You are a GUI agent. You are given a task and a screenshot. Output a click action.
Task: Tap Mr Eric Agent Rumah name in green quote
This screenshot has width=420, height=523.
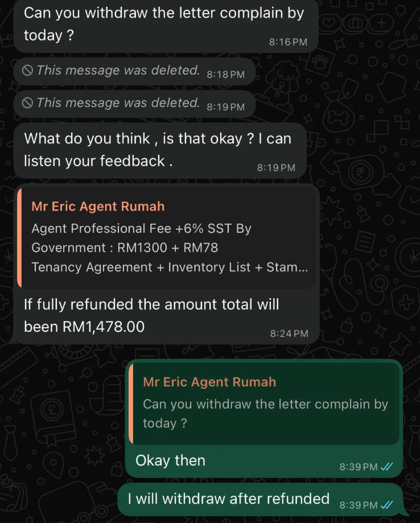(209, 382)
